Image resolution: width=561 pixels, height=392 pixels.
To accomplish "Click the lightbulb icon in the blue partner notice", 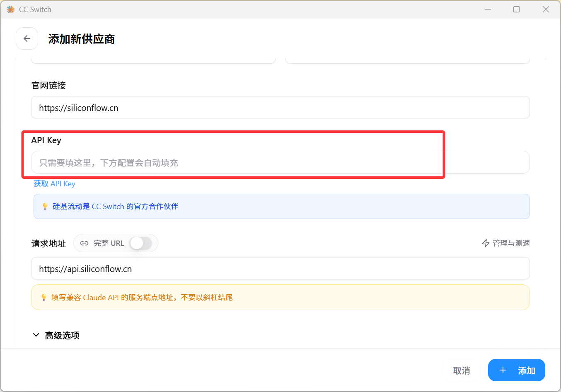I will pyautogui.click(x=45, y=206).
